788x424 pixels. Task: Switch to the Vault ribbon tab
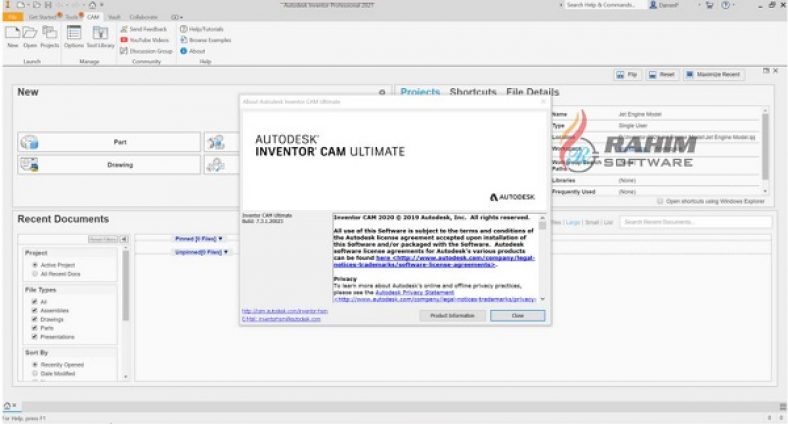point(115,17)
